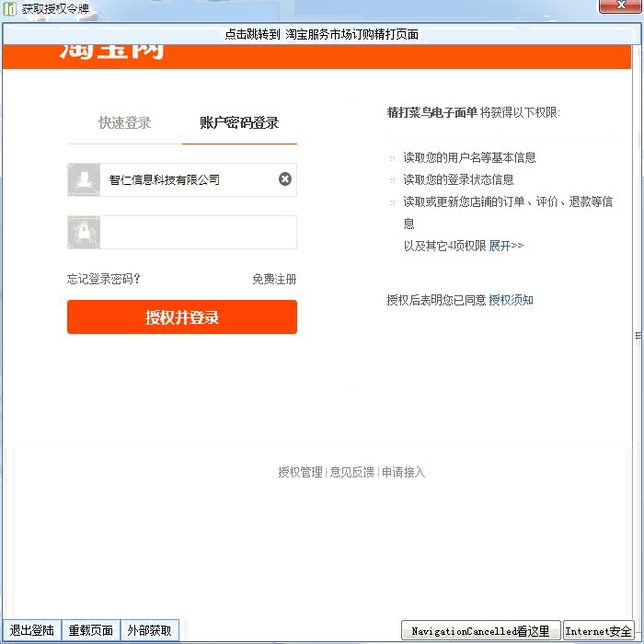This screenshot has width=644, height=644.
Task: Clear the username field with the X icon
Action: (285, 179)
